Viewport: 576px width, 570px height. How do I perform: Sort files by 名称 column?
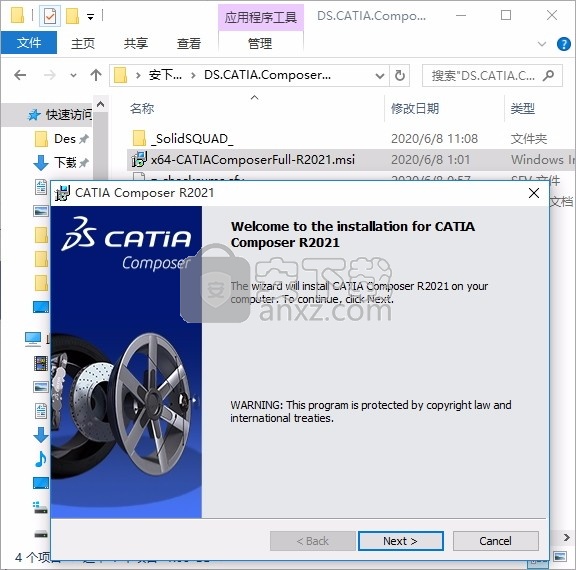pyautogui.click(x=142, y=109)
